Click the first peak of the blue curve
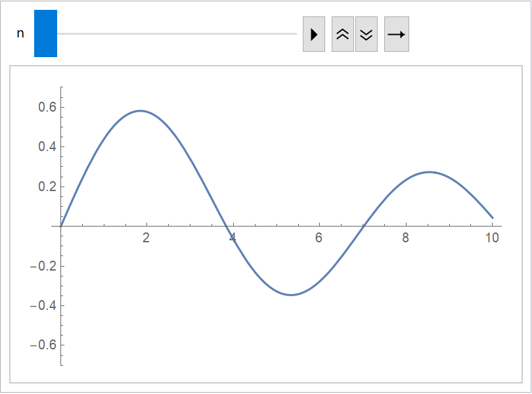This screenshot has width=532, height=394. tap(141, 110)
